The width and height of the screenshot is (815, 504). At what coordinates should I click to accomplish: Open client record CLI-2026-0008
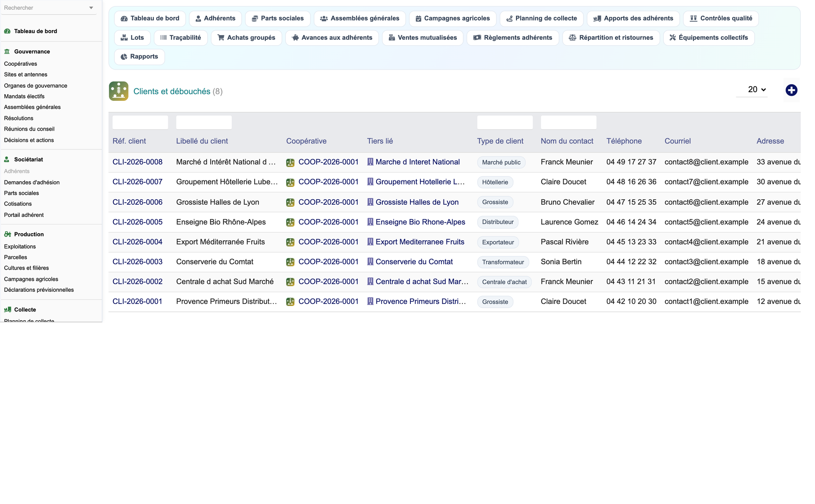click(137, 162)
